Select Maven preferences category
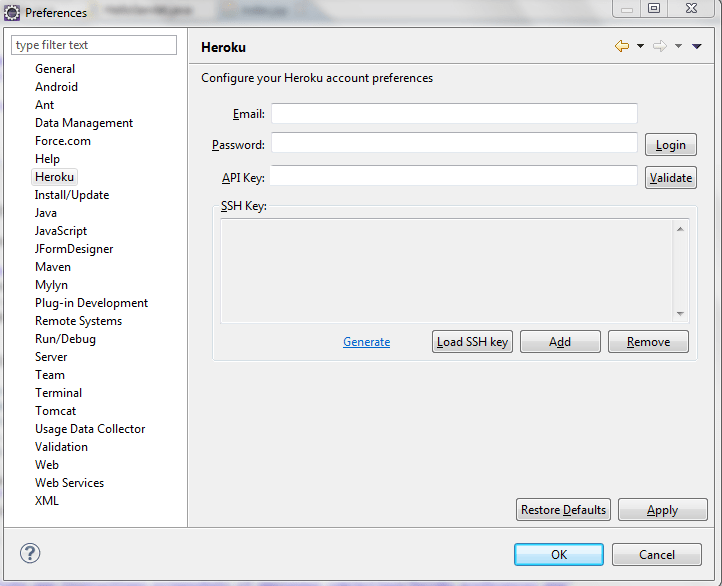 [x=53, y=267]
